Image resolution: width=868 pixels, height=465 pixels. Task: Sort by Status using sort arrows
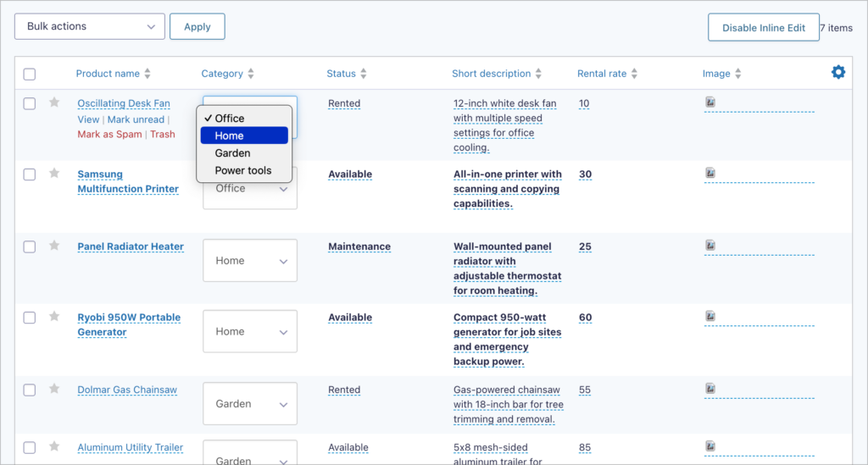(363, 74)
